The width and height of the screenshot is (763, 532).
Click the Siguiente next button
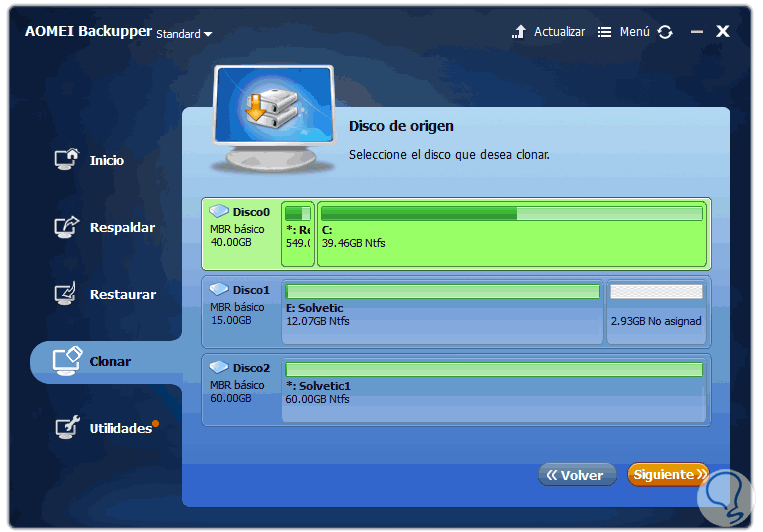coord(668,474)
